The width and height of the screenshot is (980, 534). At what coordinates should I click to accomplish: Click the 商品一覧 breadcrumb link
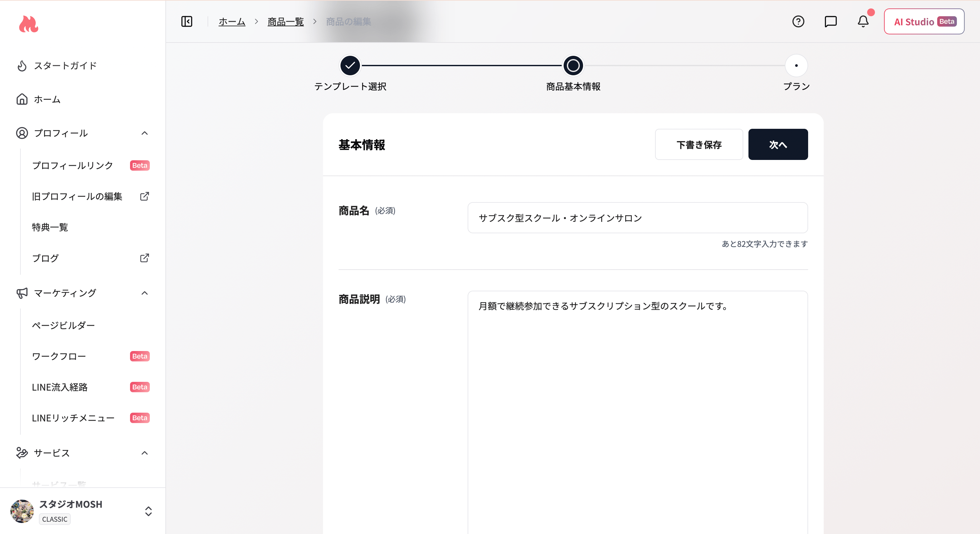tap(286, 22)
